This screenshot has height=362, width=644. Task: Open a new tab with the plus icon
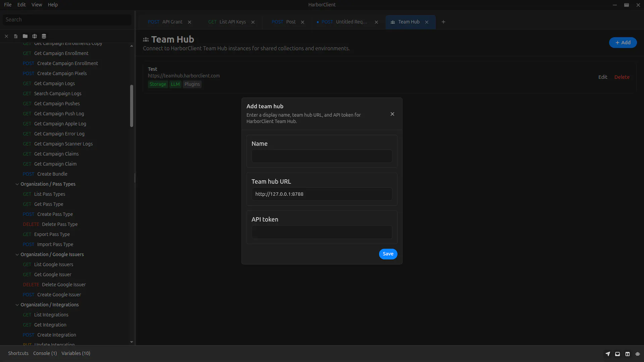443,22
